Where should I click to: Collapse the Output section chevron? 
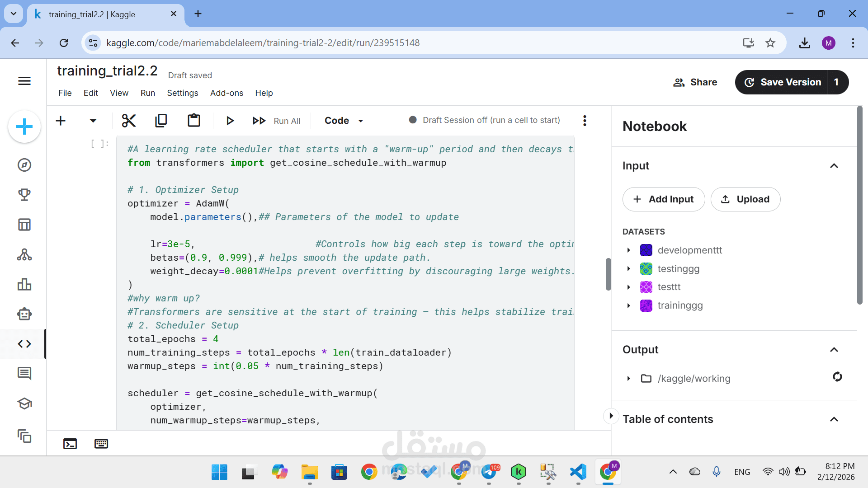[834, 350]
